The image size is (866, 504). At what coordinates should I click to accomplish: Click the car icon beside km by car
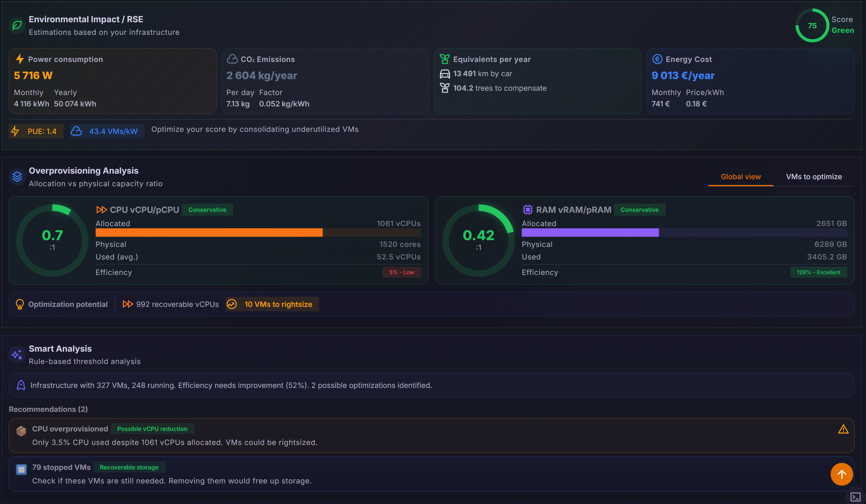point(445,74)
